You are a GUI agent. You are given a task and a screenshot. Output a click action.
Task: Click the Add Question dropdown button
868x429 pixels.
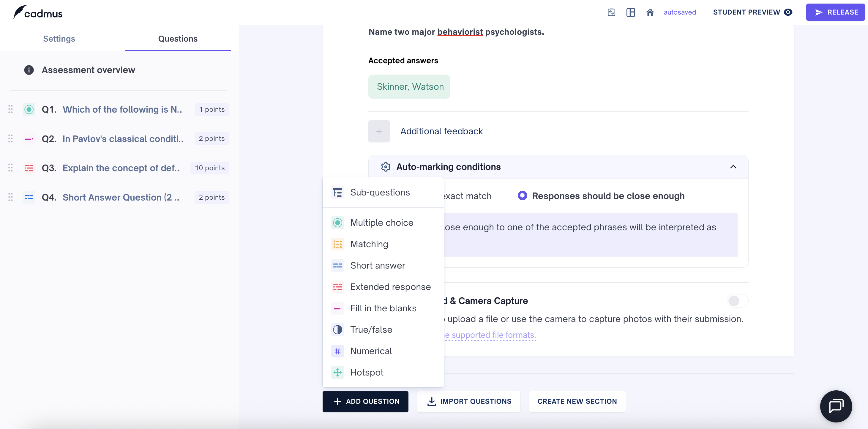(365, 401)
